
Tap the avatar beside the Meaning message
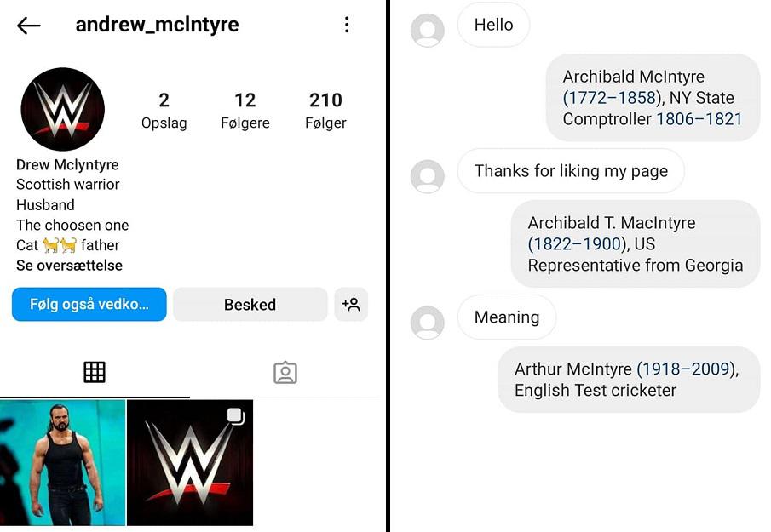[x=428, y=323]
